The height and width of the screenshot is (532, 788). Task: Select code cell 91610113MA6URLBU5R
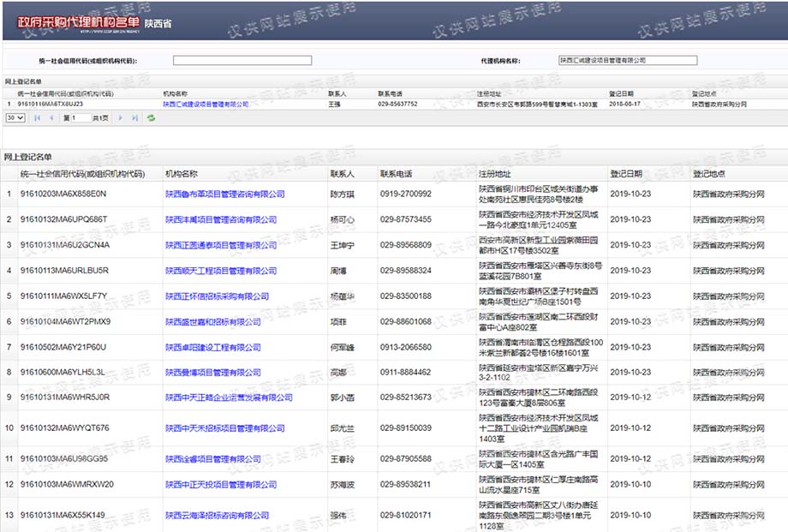click(64, 271)
